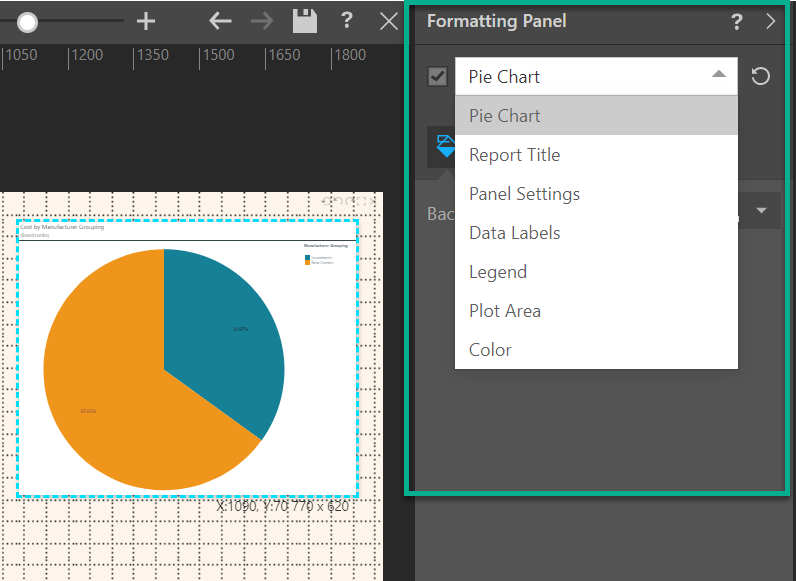Toggle the checkbox beside Pie Chart dropdown
This screenshot has width=796, height=581.
click(x=437, y=76)
